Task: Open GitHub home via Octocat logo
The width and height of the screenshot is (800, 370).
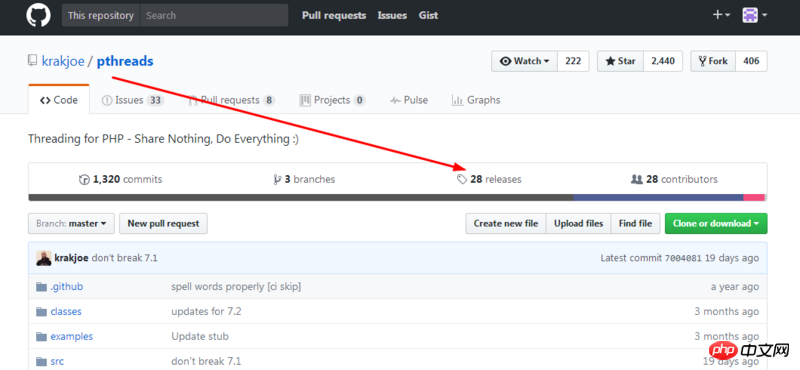Action: [x=39, y=15]
